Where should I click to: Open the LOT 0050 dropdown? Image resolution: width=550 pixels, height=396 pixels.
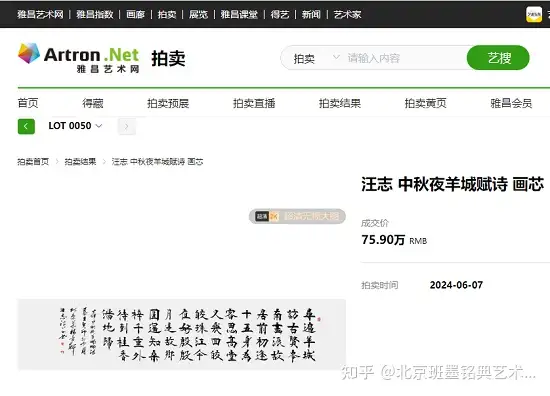[x=75, y=126]
